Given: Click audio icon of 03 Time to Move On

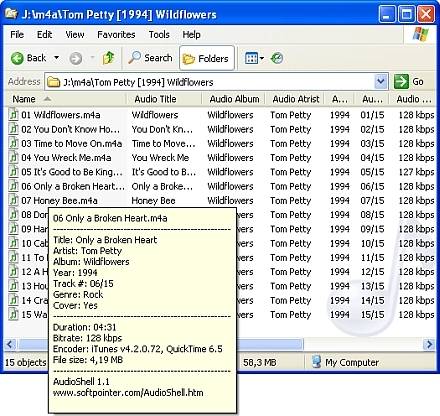Looking at the screenshot, I should pyautogui.click(x=13, y=143).
